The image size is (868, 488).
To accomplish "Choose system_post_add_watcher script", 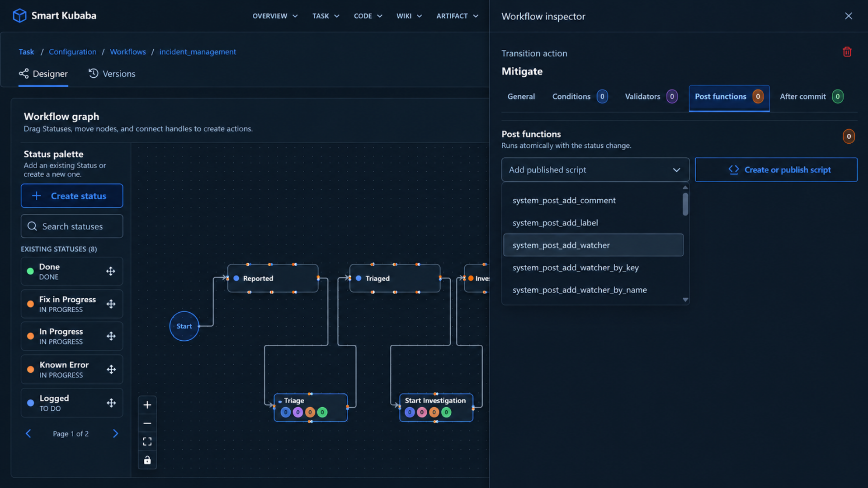I will pos(593,245).
